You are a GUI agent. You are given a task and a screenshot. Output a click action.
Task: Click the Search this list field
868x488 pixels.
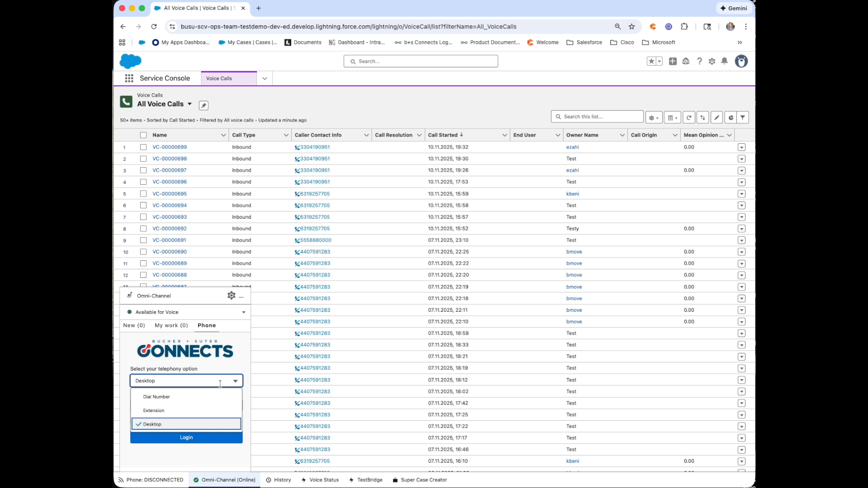[597, 117]
